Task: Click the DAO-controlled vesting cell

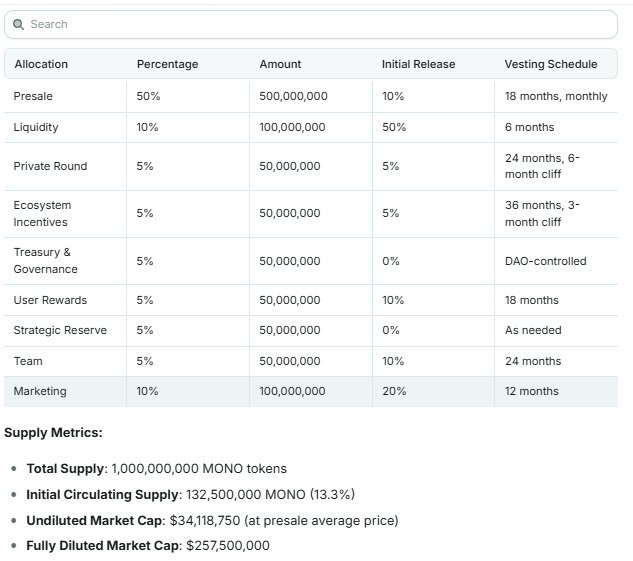Action: pyautogui.click(x=556, y=261)
